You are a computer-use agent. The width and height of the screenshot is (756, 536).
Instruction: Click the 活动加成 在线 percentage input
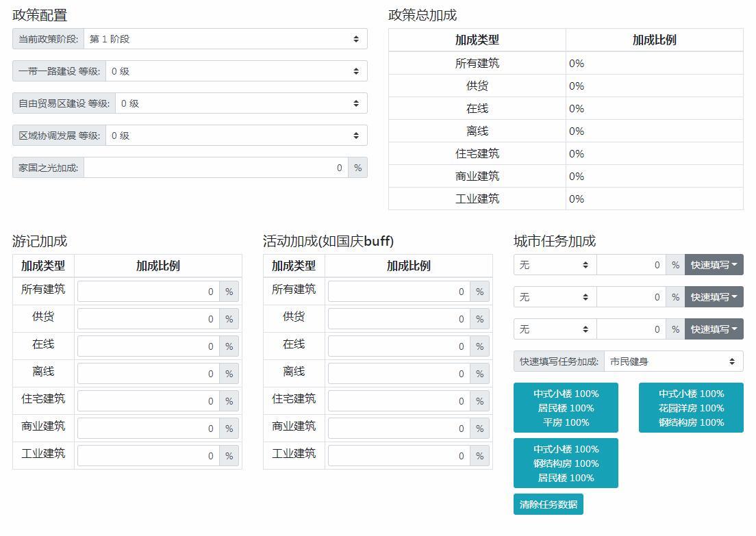399,346
